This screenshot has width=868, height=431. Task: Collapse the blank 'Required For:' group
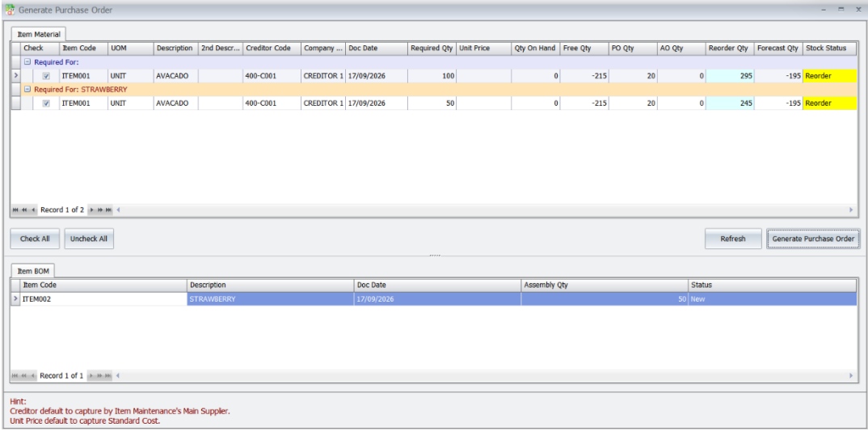point(27,62)
